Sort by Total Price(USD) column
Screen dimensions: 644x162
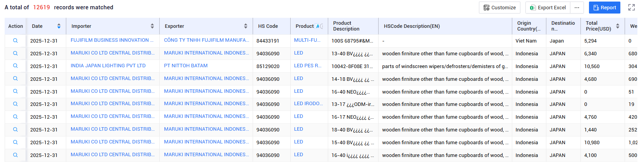point(618,26)
